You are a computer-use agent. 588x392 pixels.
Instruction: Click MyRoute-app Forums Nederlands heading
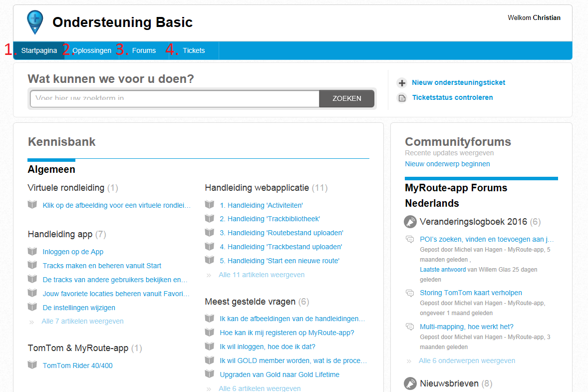tap(456, 195)
